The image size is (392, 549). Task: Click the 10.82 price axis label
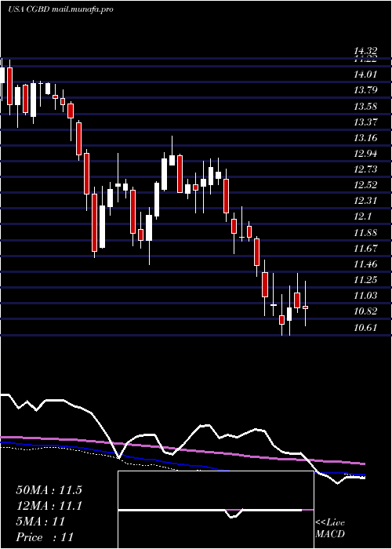coord(366,311)
